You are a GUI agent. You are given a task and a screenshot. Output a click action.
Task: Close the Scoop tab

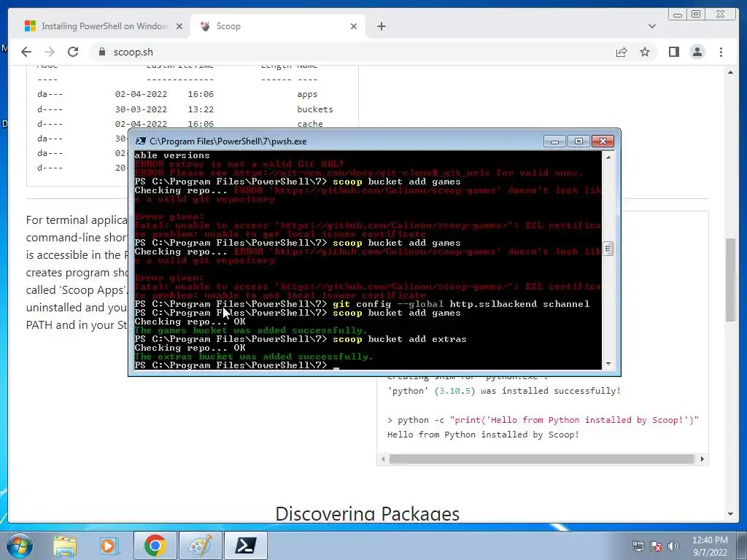354,26
